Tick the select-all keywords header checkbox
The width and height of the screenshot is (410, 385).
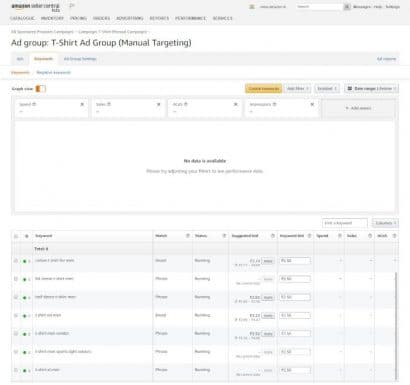(16, 236)
